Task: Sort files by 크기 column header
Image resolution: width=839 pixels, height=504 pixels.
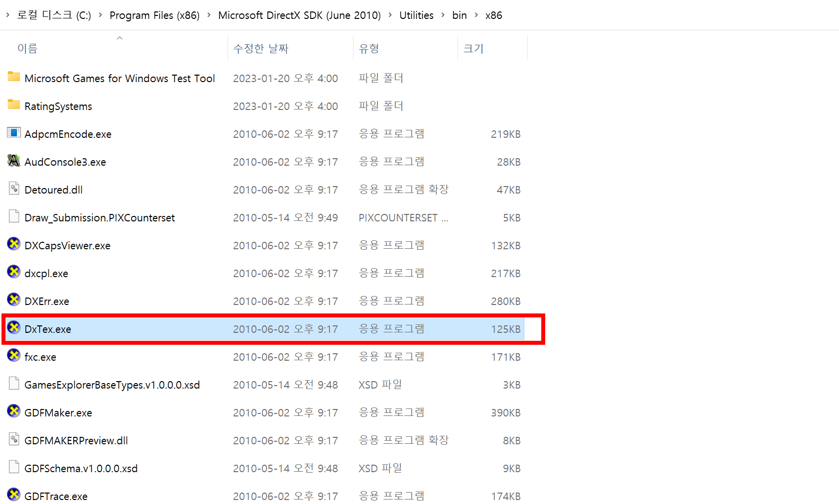Action: [474, 48]
